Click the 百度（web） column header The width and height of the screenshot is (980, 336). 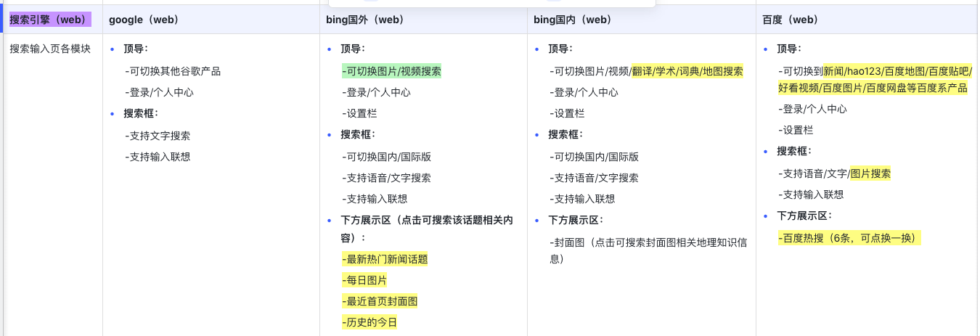coord(791,20)
